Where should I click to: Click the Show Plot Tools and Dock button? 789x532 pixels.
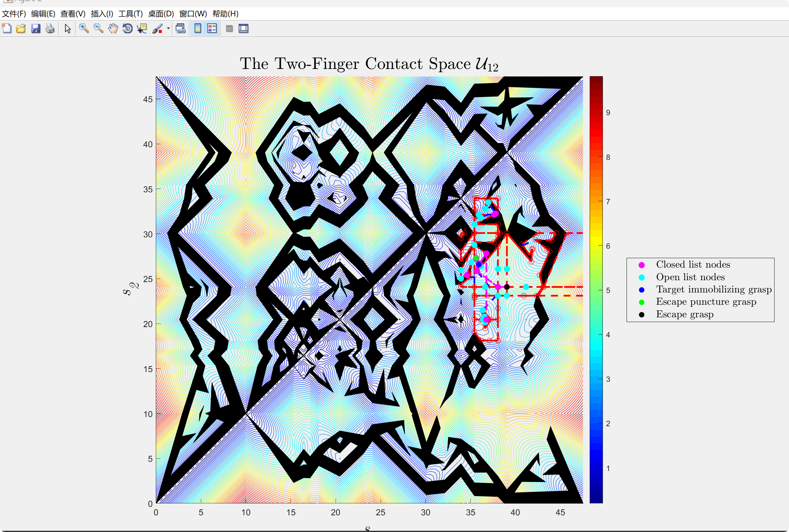coord(244,29)
